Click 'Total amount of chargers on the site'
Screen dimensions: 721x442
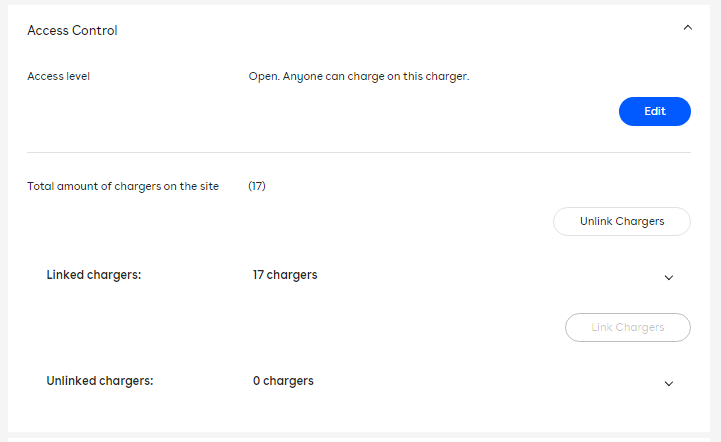123,186
